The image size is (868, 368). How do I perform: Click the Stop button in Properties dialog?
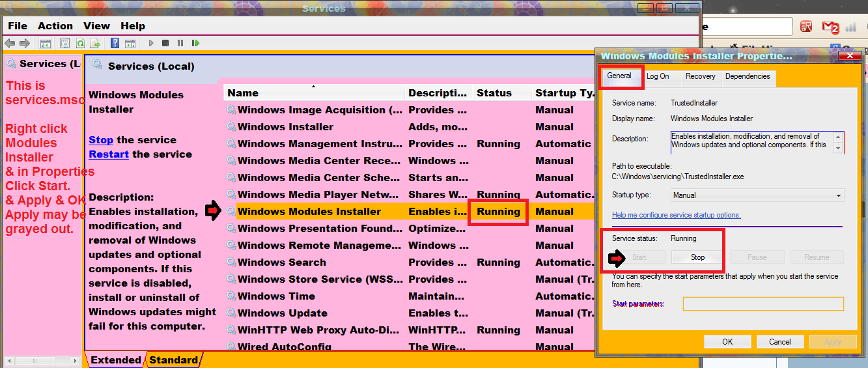pyautogui.click(x=697, y=257)
